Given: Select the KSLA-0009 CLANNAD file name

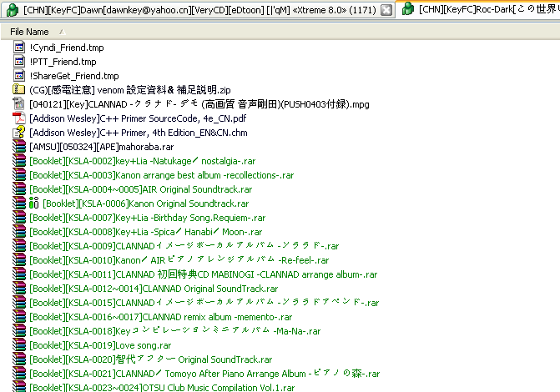Looking at the screenshot, I should click(184, 246).
